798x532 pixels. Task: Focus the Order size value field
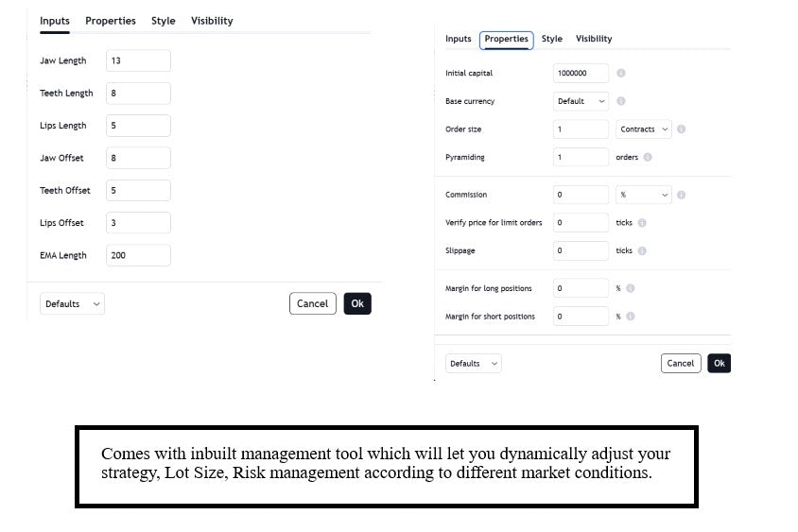point(581,129)
